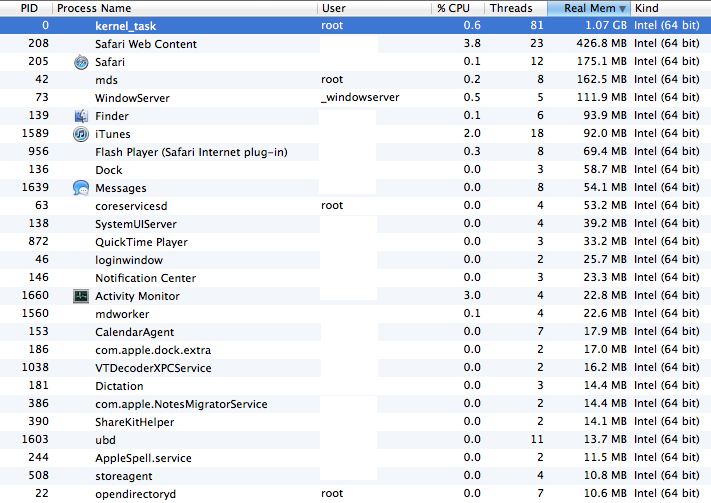Sort by the User column header
The height and width of the screenshot is (503, 711).
[374, 8]
